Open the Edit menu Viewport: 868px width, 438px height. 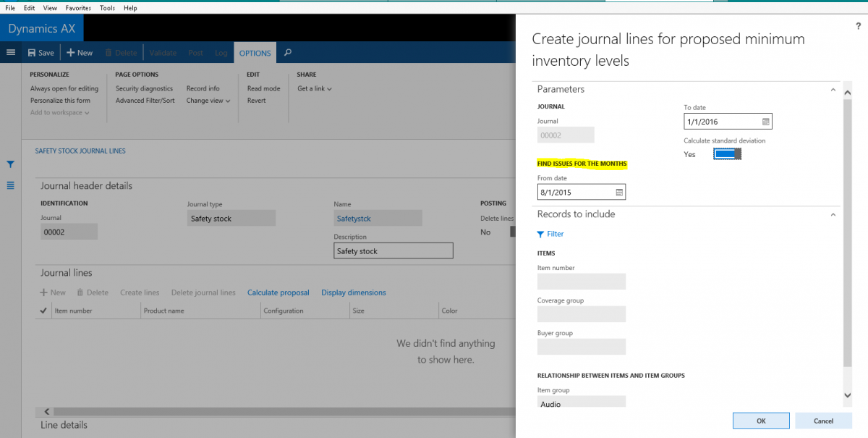coord(29,7)
